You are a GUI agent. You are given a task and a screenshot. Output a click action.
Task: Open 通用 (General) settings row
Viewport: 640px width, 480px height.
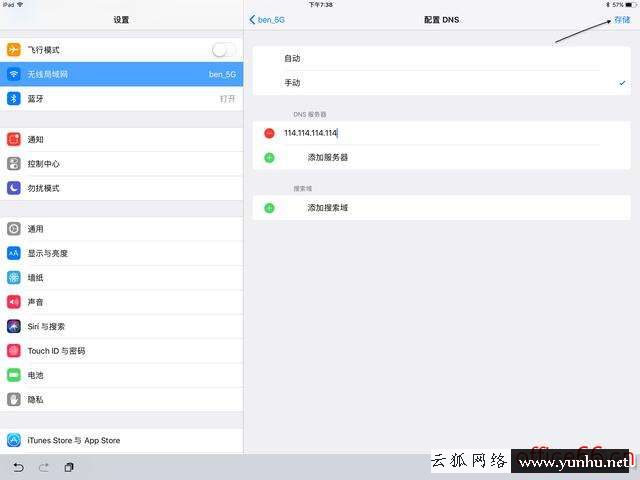tap(122, 229)
